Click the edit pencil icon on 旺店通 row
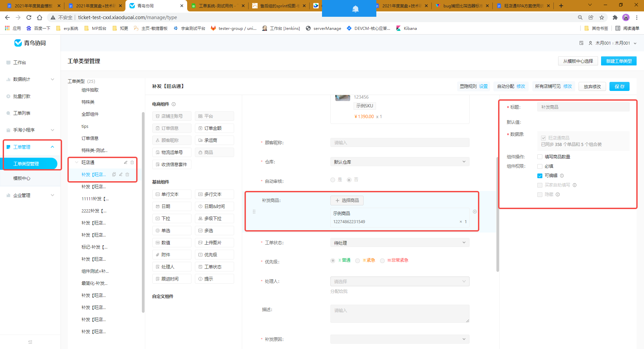 pos(125,162)
